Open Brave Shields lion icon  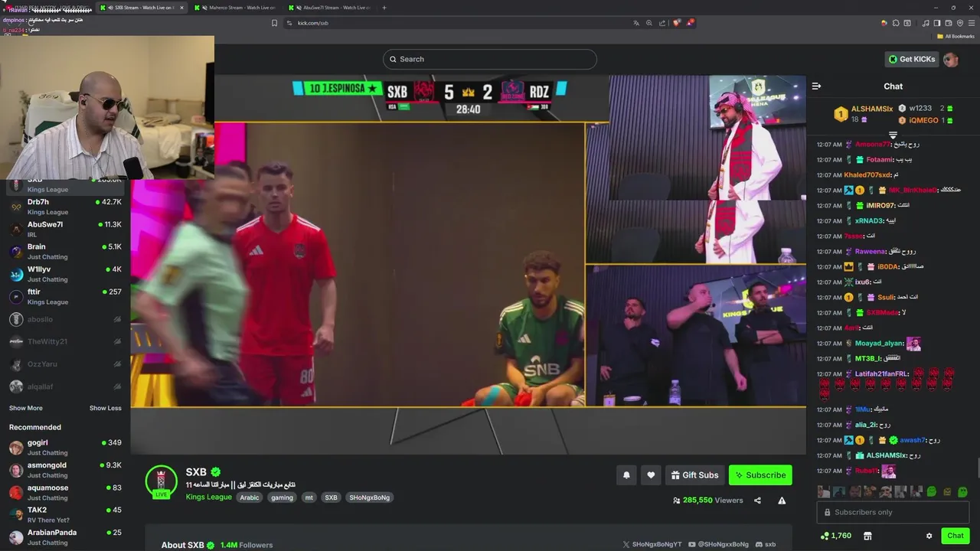tap(676, 23)
